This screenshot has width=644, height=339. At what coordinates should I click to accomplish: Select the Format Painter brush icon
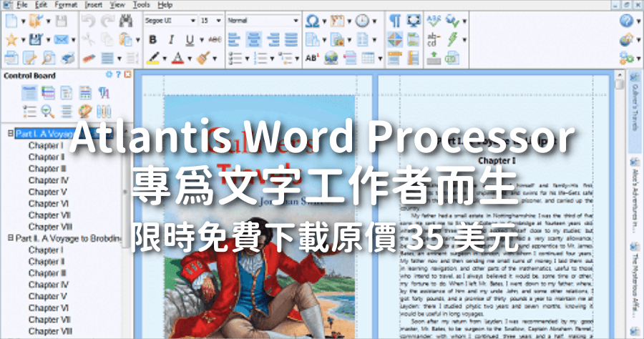click(x=203, y=58)
